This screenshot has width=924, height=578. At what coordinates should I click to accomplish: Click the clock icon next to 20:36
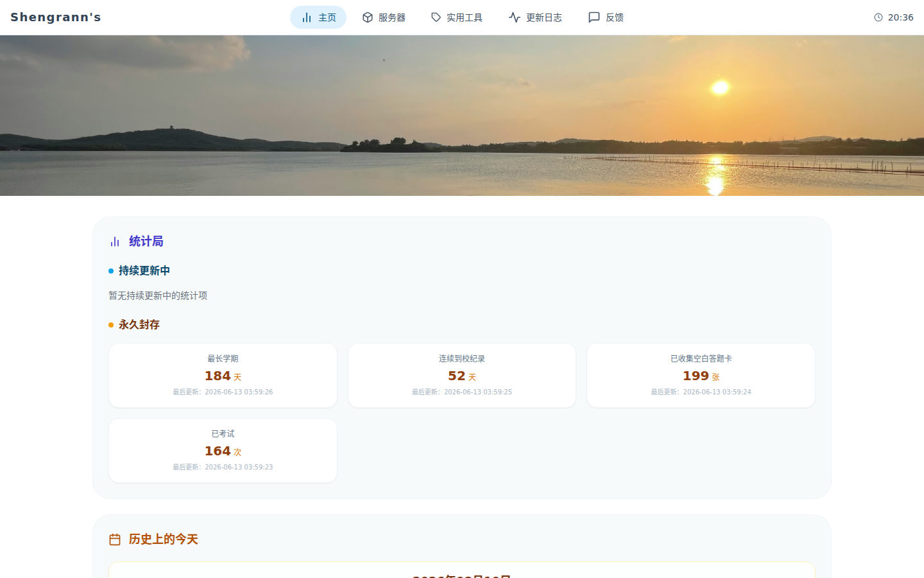click(x=878, y=17)
